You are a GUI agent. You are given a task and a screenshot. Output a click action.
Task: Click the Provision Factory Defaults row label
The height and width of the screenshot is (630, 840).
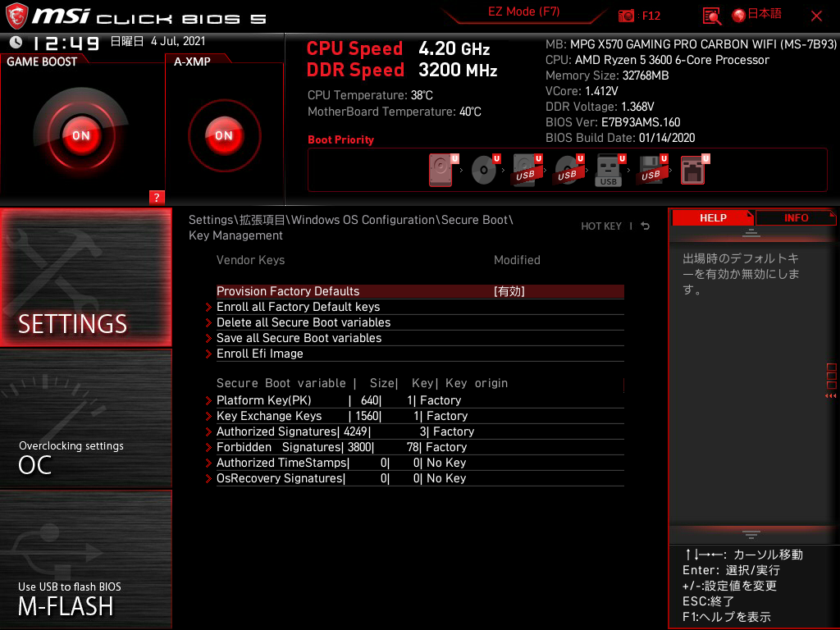point(288,291)
